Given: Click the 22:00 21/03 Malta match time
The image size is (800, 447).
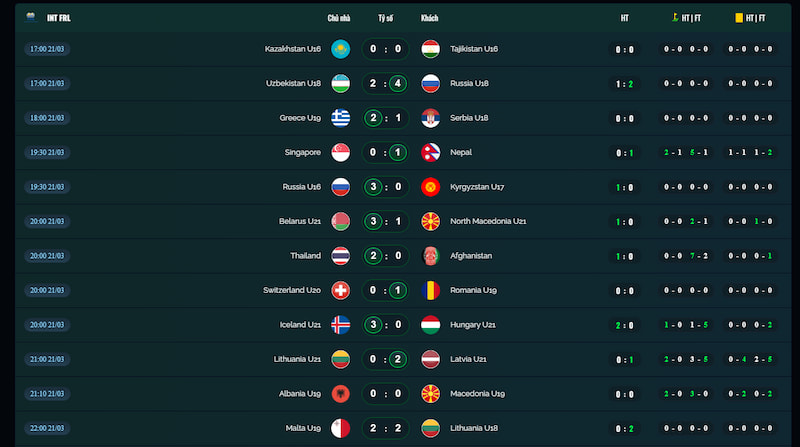Looking at the screenshot, I should [47, 428].
